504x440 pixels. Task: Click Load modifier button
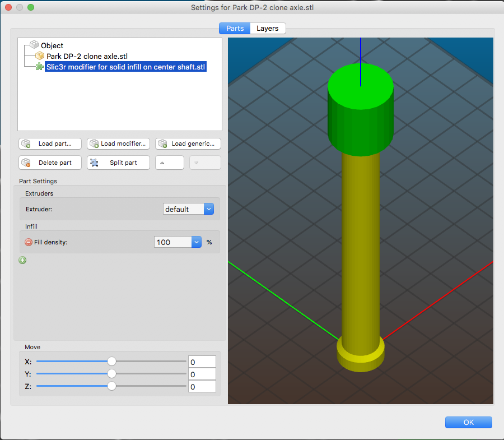[x=118, y=143]
